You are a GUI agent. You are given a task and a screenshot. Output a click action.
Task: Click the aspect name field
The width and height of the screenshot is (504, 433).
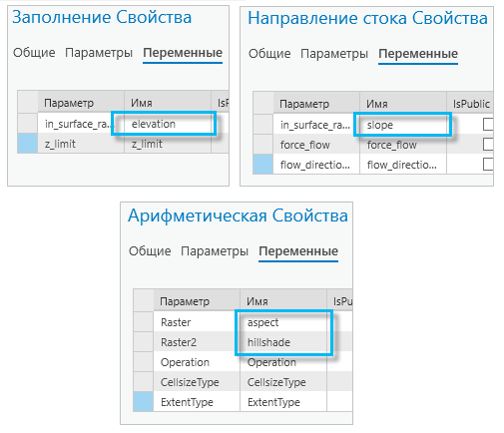[283, 322]
